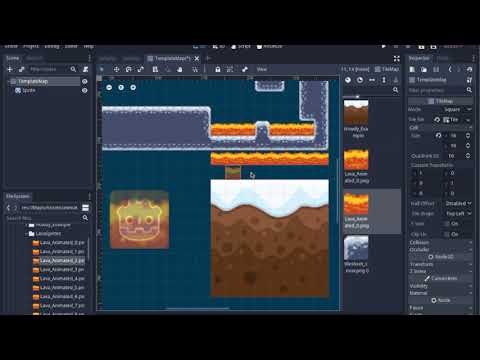The image size is (480, 360).
Task: Click the viewport zoom in button
Action: pos(133,87)
